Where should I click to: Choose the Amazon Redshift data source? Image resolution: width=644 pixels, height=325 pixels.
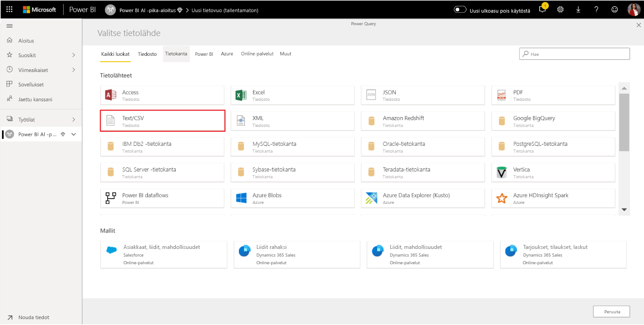pos(423,121)
